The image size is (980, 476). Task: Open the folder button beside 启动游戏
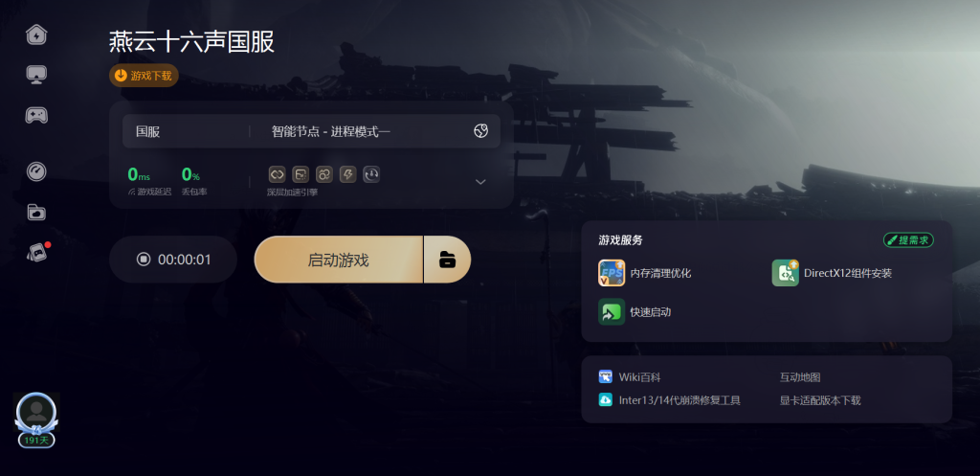[x=448, y=260]
